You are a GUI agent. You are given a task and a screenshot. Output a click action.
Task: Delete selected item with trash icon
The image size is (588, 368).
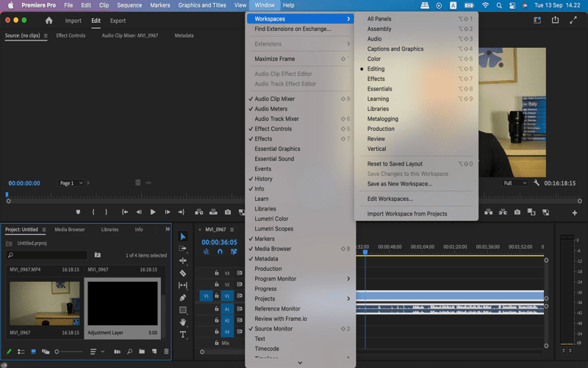click(x=166, y=352)
